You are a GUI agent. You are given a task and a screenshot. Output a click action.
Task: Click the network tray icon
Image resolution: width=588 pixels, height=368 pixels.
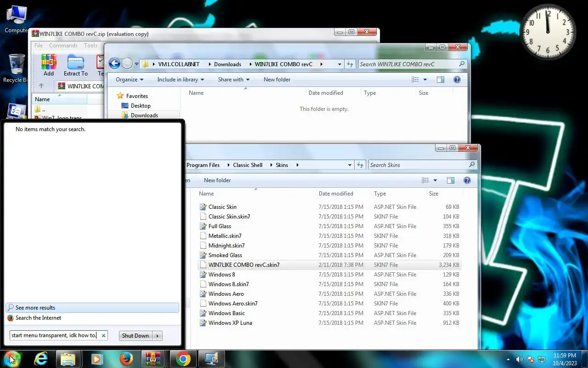[x=542, y=359]
